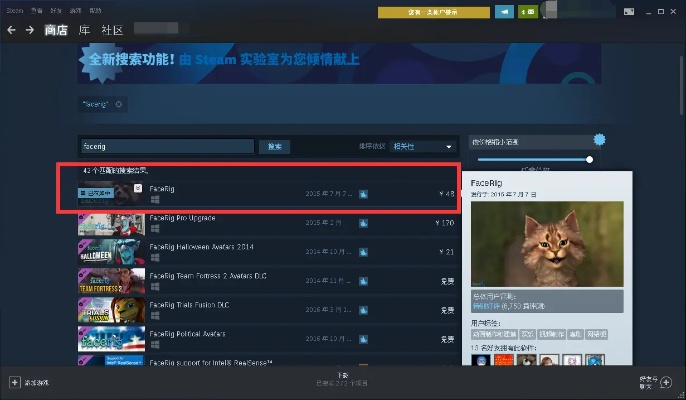Click Windows icon under Political Avatars

point(154,344)
